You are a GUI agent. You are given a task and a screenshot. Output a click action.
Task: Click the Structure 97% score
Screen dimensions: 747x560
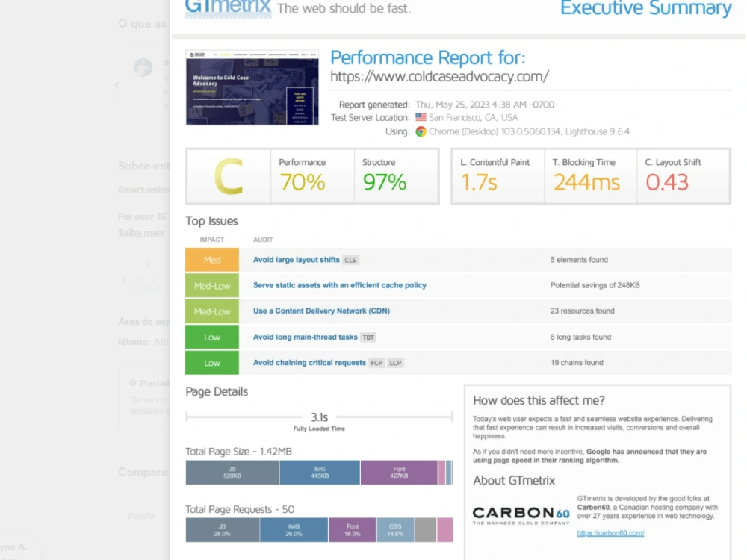(385, 182)
